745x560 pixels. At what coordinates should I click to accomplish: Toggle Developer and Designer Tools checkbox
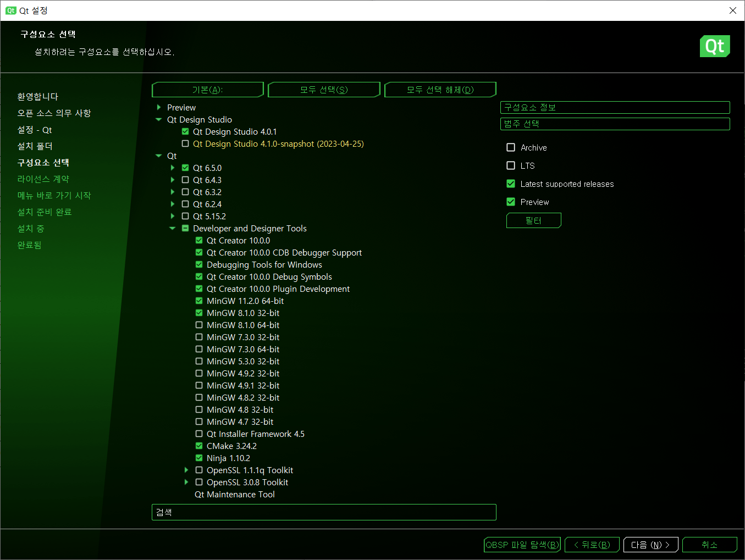(185, 229)
